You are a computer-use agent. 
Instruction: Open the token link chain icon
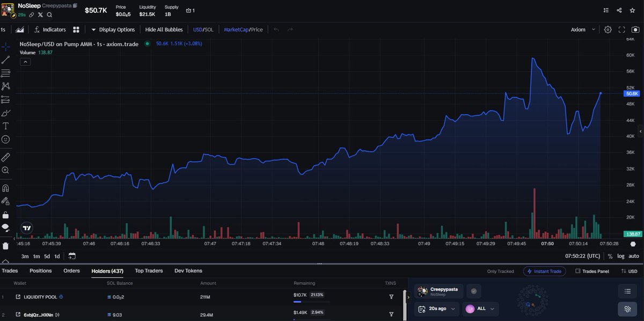click(x=32, y=14)
